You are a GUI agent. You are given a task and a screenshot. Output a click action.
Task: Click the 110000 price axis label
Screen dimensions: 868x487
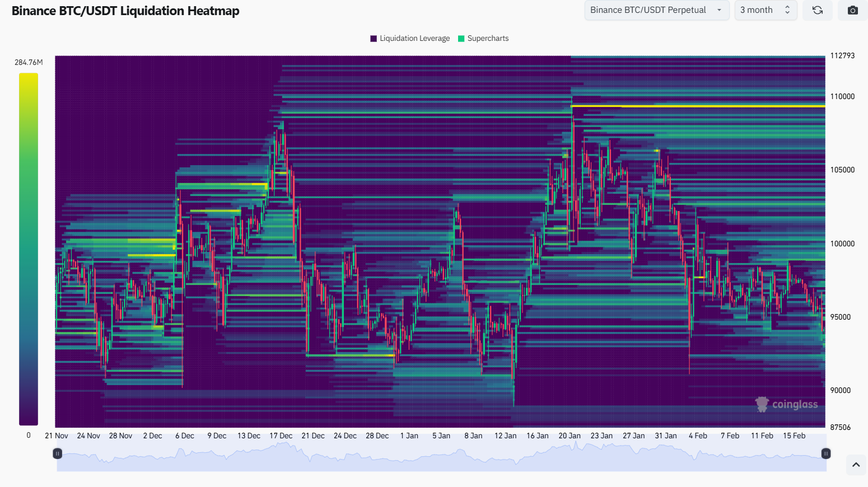(842, 97)
